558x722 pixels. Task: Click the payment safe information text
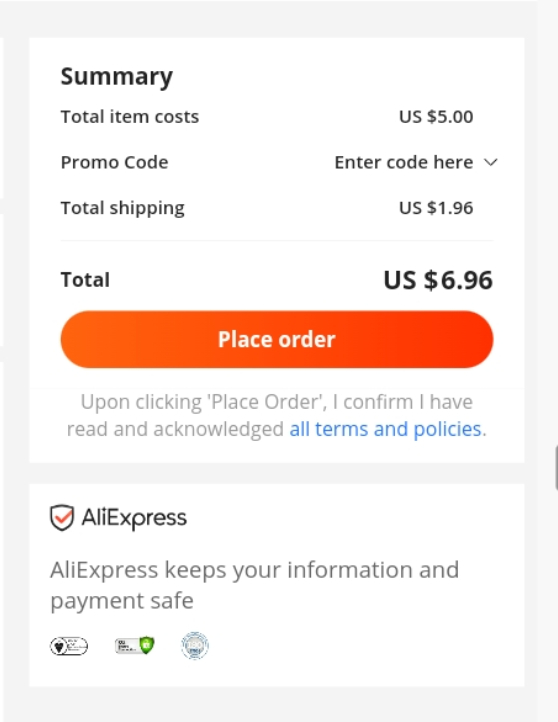coord(255,585)
